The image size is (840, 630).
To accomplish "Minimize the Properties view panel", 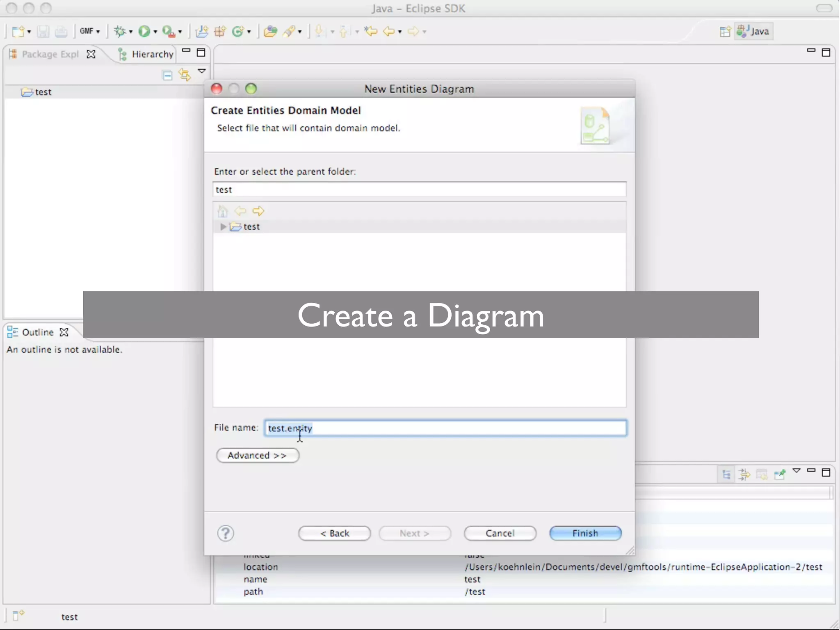I will pos(811,471).
